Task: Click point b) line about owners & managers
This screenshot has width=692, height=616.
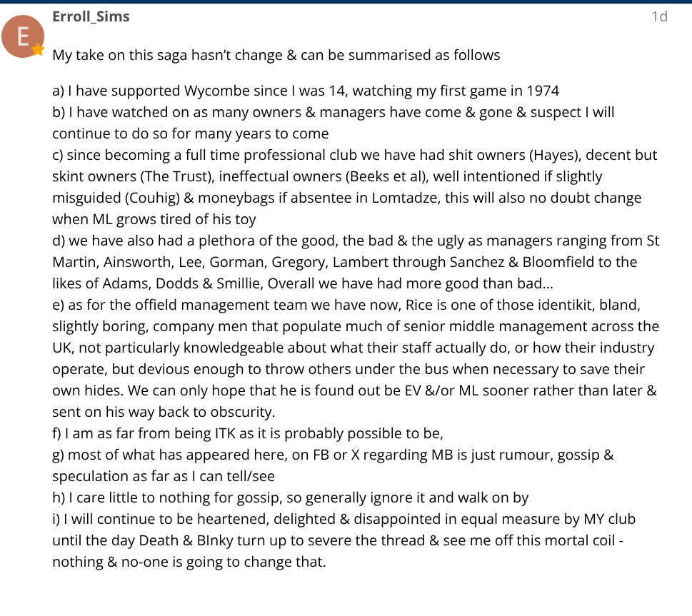Action: tap(333, 112)
